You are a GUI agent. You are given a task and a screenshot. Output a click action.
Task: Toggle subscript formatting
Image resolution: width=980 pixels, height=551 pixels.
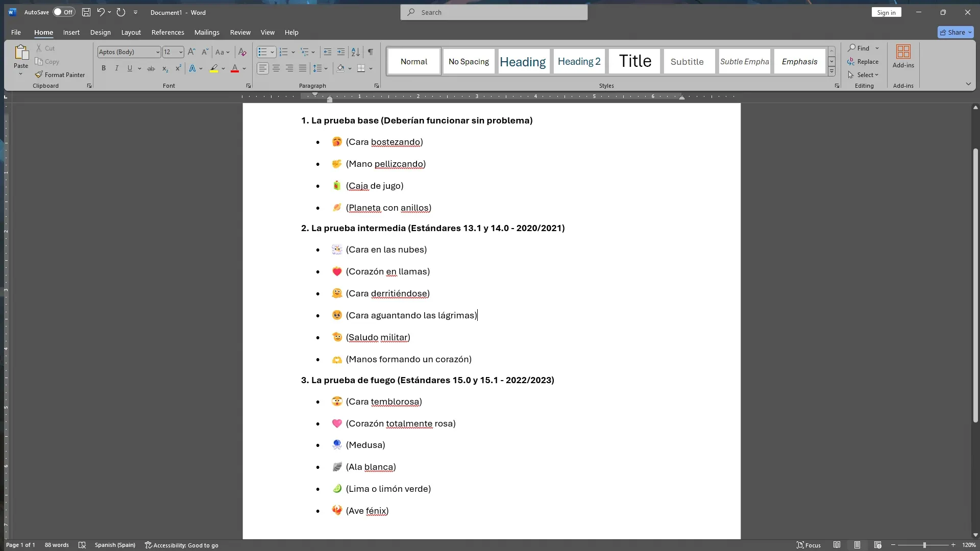coord(164,68)
